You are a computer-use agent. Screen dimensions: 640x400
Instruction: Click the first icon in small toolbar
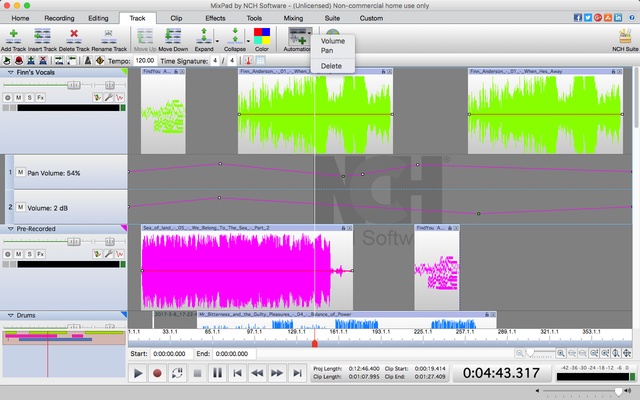click(7, 61)
